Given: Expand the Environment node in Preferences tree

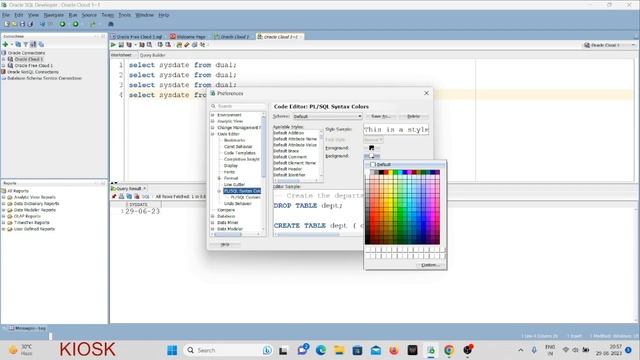Looking at the screenshot, I should point(213,115).
